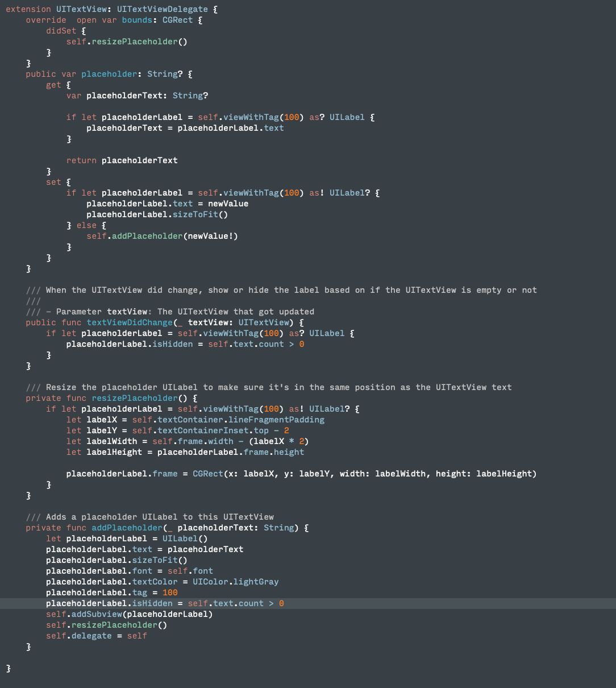Screen dimensions: 616x688
Task: Click 'placeholderLabel.tag = 100' line
Action: [x=112, y=592]
